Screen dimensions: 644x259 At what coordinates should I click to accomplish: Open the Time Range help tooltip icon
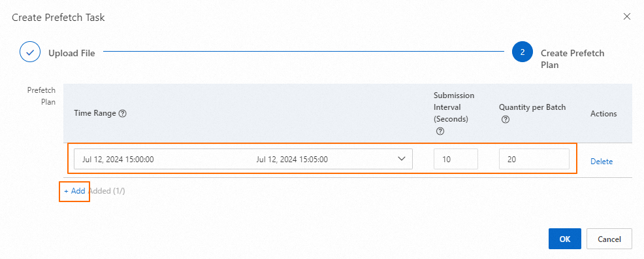[122, 113]
